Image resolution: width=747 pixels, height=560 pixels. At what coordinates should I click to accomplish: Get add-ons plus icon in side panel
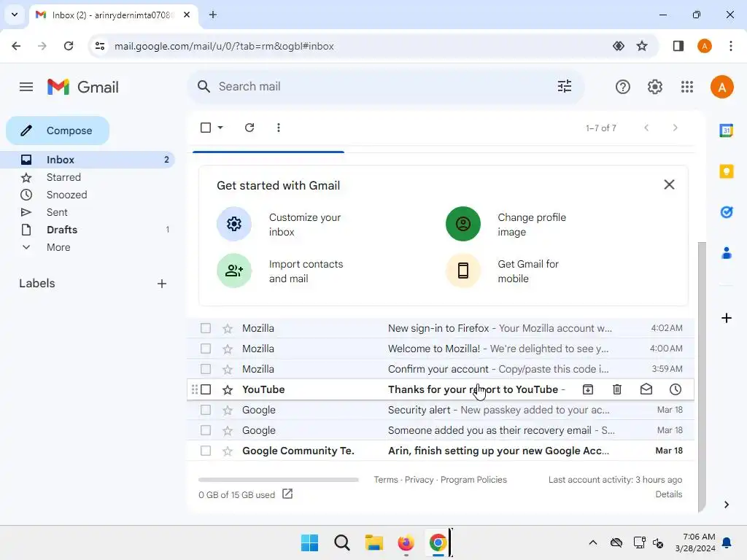click(x=726, y=318)
